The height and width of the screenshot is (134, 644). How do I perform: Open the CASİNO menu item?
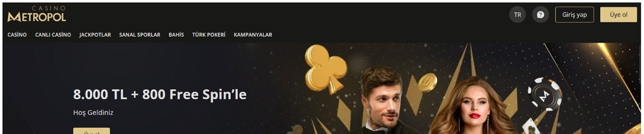17,35
